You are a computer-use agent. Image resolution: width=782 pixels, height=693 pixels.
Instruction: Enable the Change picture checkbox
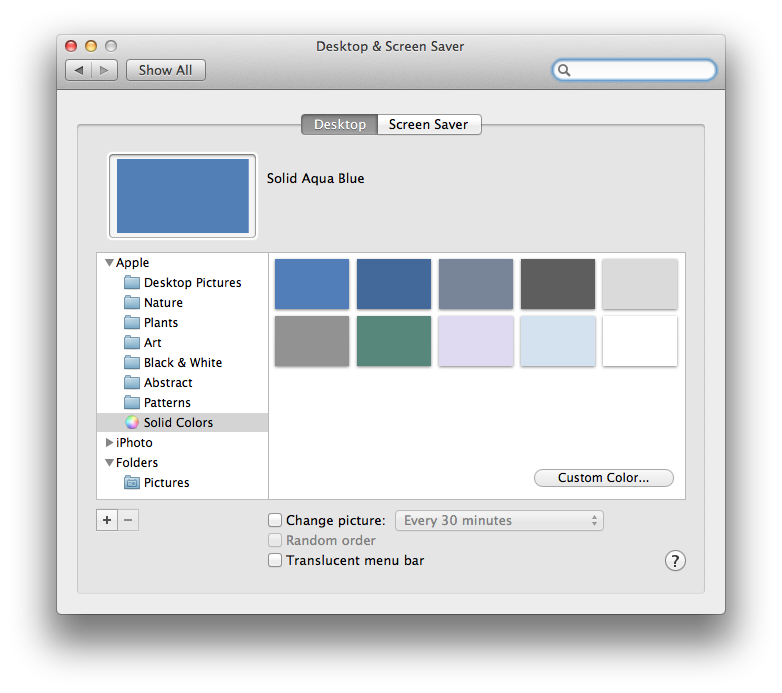pos(275,520)
